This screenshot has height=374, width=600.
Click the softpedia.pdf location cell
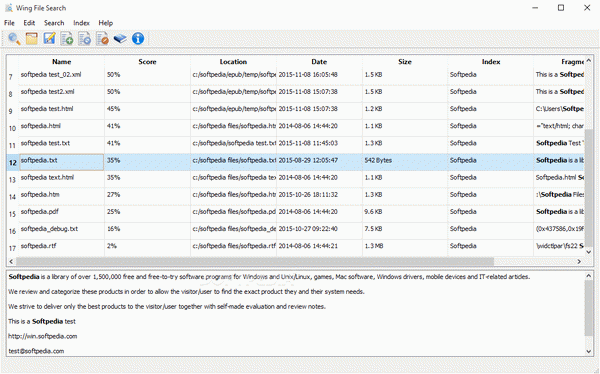(233, 214)
